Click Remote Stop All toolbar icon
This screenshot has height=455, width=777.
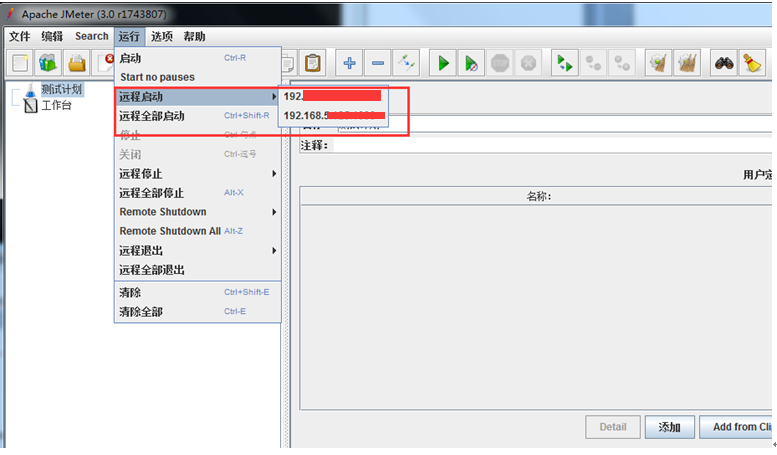(593, 63)
